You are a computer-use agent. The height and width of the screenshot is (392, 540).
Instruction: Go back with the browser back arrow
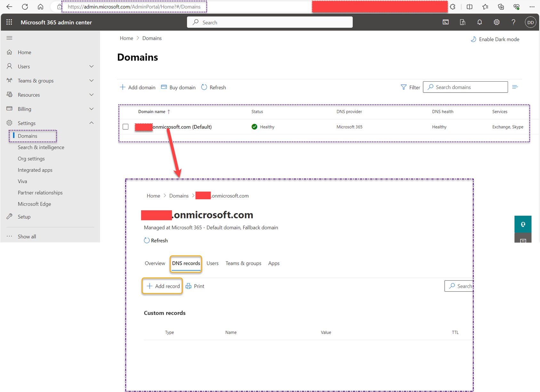point(9,7)
